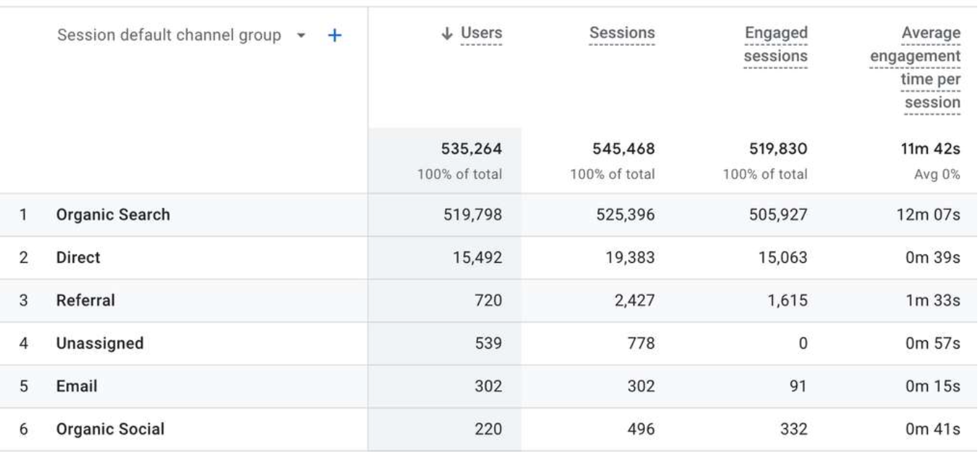Viewport: 980px width, 458px height.
Task: Select the Referral channel row
Action: coord(83,299)
